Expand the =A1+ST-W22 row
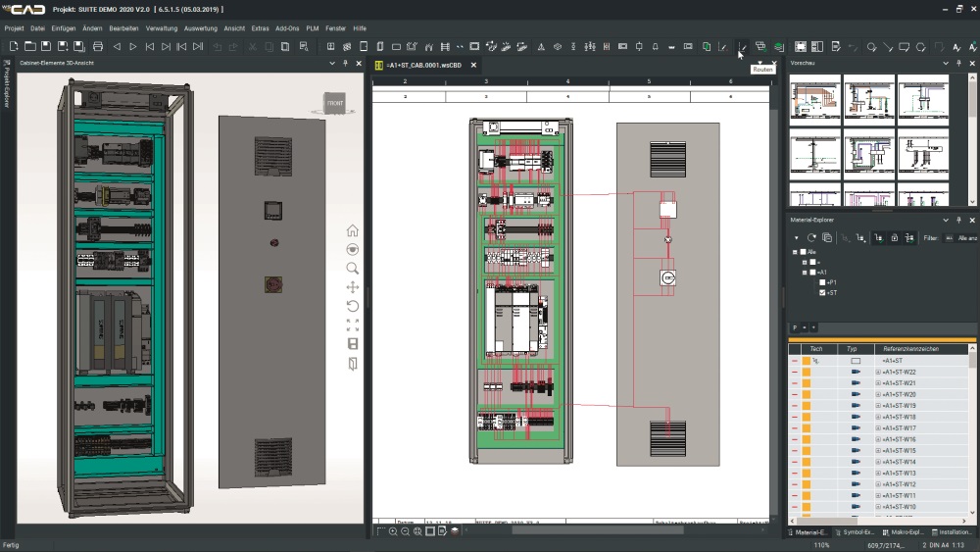Viewport: 980px width, 552px height. pyautogui.click(x=878, y=372)
